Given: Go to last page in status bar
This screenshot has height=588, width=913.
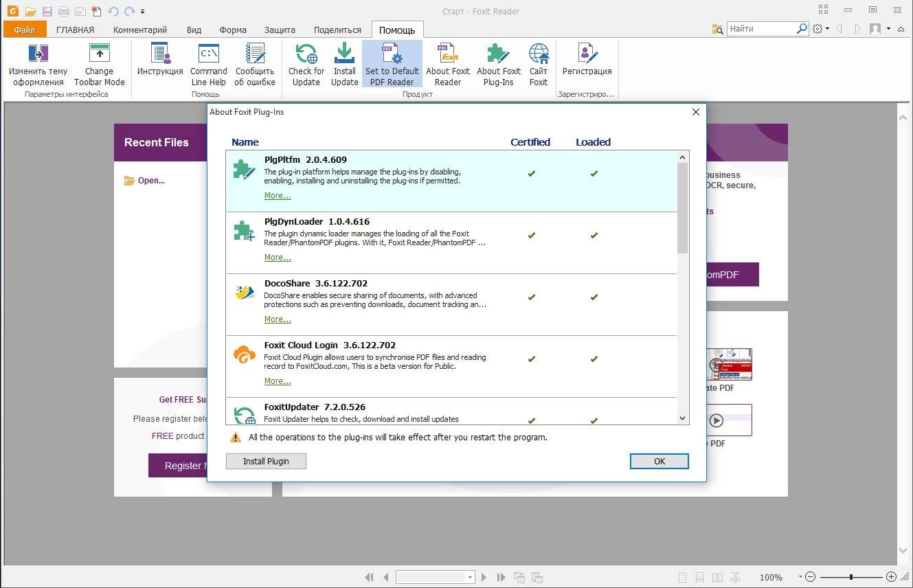Looking at the screenshot, I should coord(501,578).
